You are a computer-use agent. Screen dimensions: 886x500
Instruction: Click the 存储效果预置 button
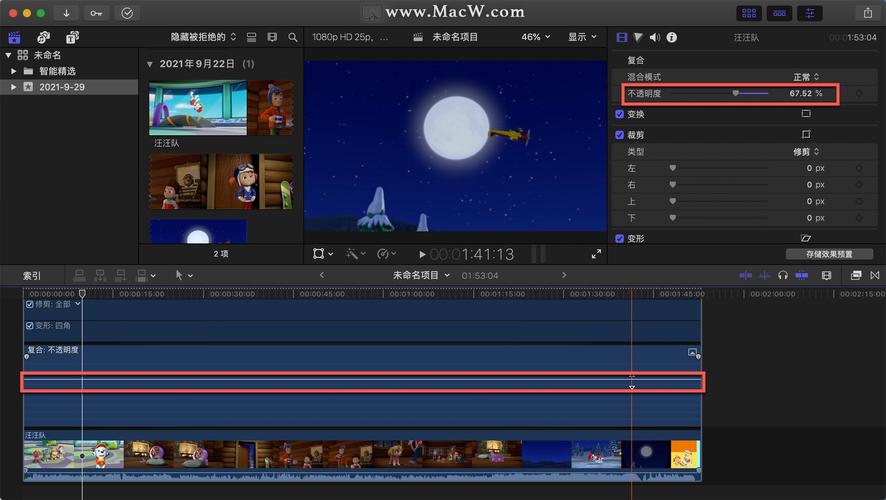click(x=829, y=254)
